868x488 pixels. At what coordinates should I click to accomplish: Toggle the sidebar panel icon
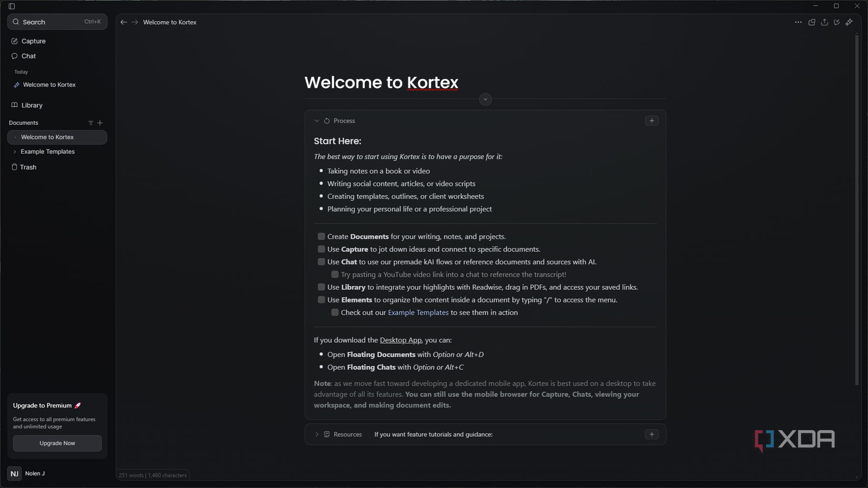click(12, 6)
